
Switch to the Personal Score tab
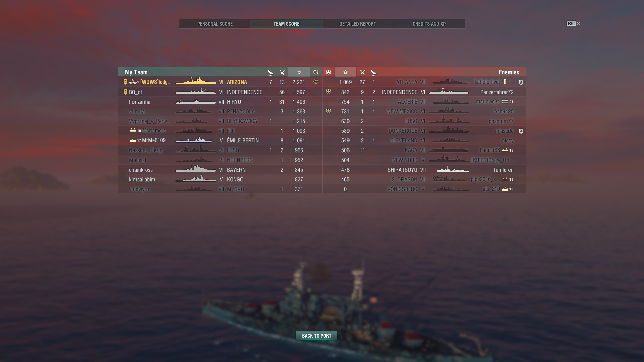point(215,24)
